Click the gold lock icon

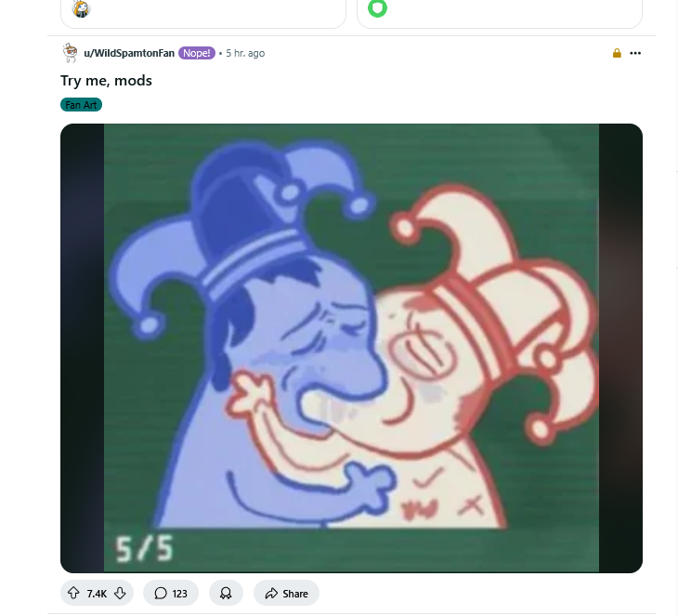click(617, 53)
